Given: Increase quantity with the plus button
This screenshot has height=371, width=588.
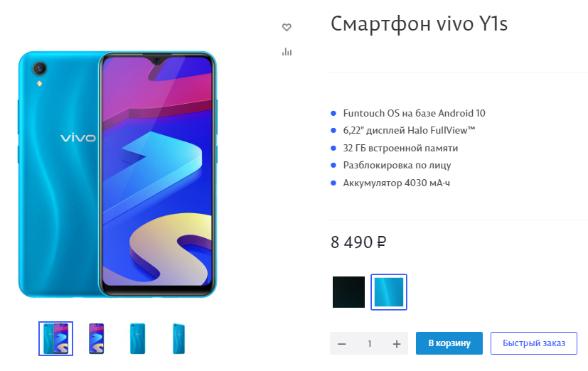Looking at the screenshot, I should [397, 344].
